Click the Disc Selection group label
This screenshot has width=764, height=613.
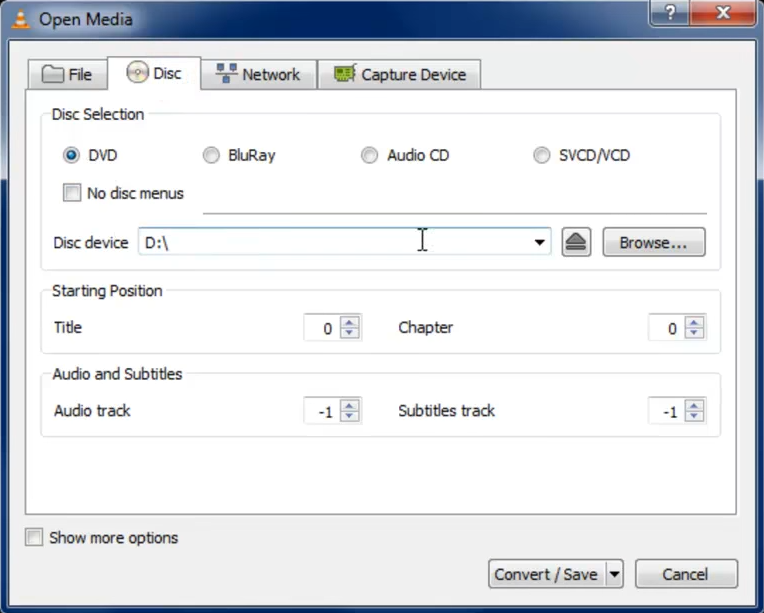tap(98, 114)
